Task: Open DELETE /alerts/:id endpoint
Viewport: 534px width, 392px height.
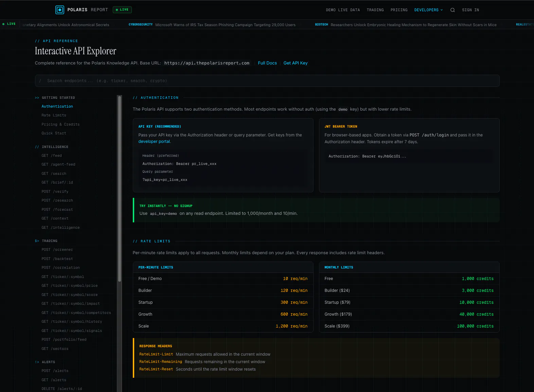Action: [62, 389]
